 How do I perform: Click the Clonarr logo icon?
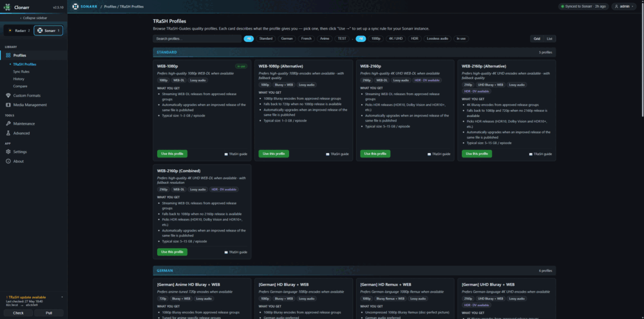[7, 6]
